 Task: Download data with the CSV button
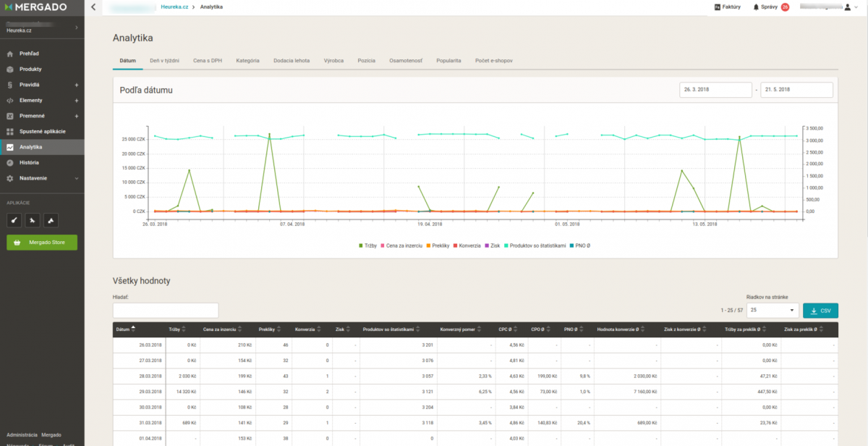tap(820, 311)
